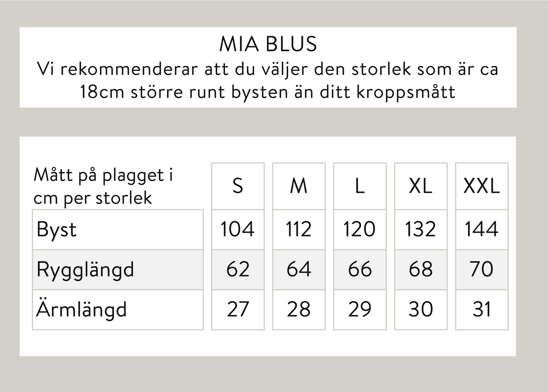This screenshot has width=548, height=392.
Task: Select the Ärmlängd value 28 for size M
Action: [299, 309]
